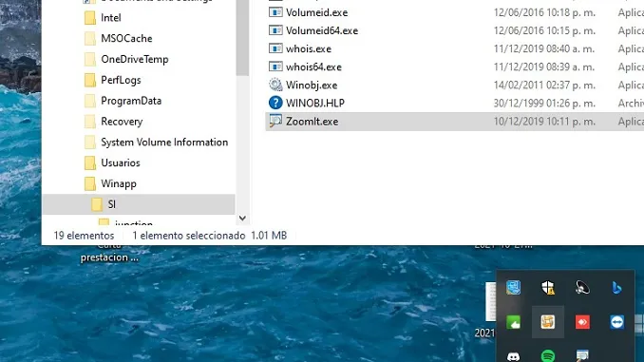Viewport: 644px width, 362px height.
Task: Open the Intel graphics tray icon
Action: point(513,288)
